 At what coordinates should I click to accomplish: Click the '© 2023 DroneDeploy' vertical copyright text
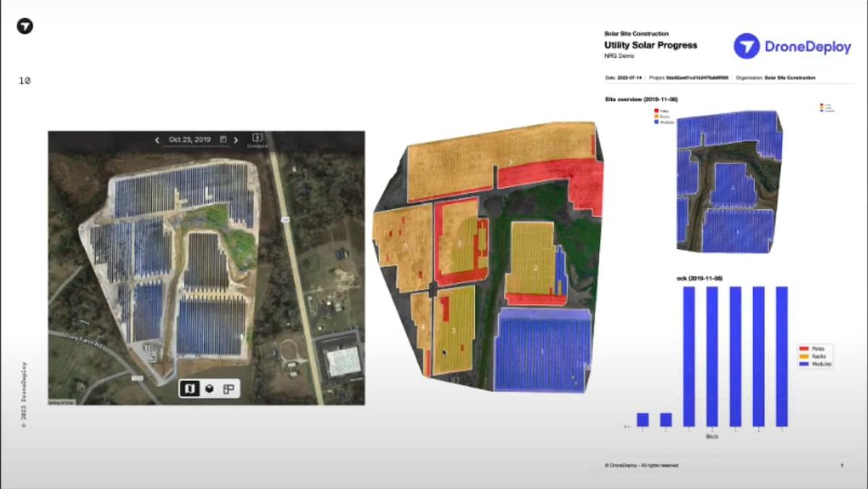pos(25,395)
